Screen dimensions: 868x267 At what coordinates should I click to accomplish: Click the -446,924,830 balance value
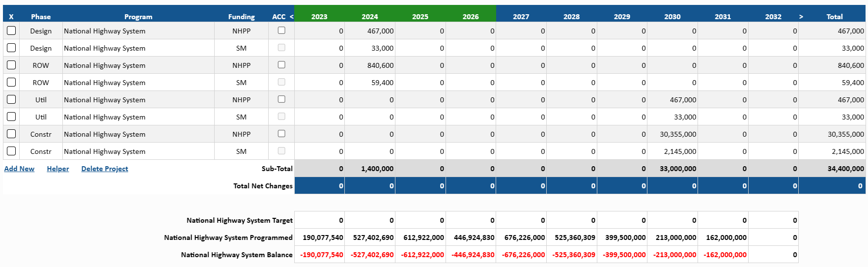473,255
